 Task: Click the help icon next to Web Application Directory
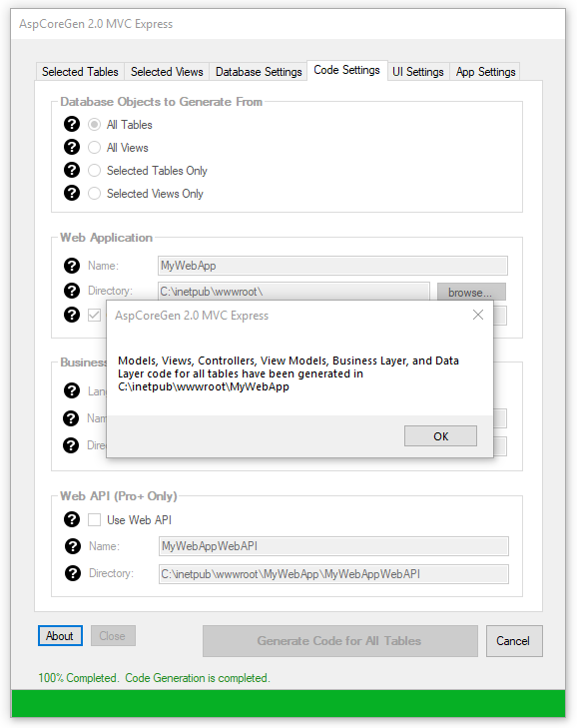[72, 291]
